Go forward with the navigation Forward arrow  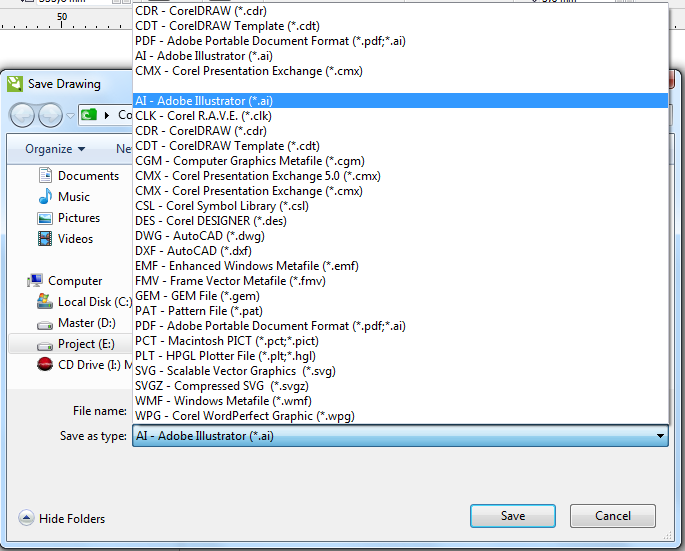point(50,115)
